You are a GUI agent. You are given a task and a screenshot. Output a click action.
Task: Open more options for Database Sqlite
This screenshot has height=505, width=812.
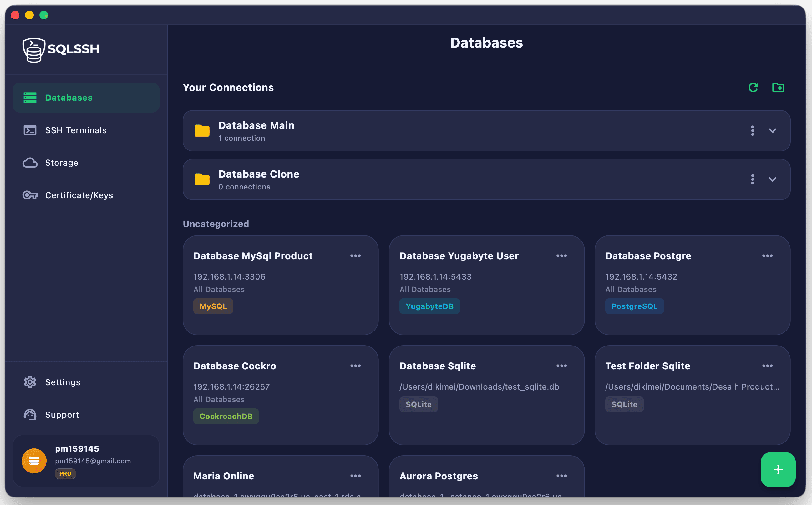[x=561, y=366]
